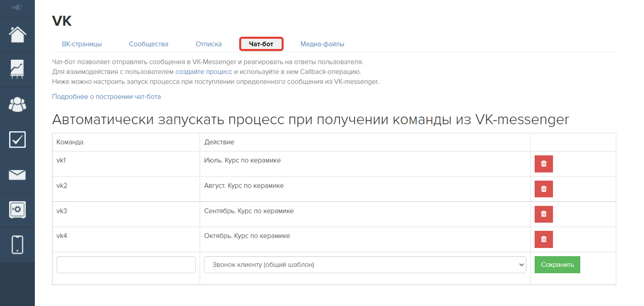Open the home icon in sidebar
The height and width of the screenshot is (306, 644).
pyautogui.click(x=17, y=34)
